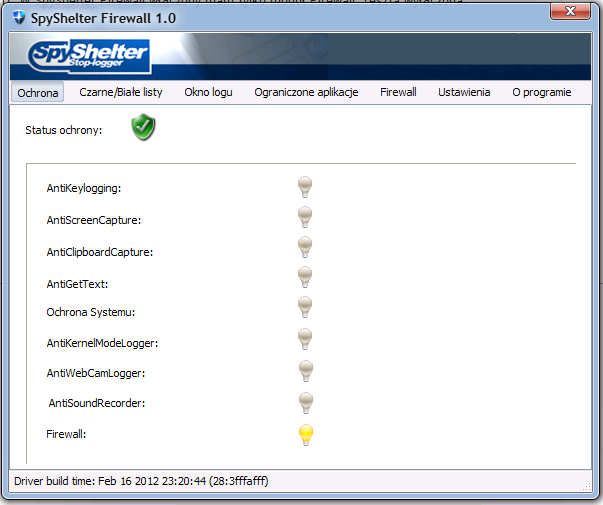This screenshot has width=603, height=505.
Task: Open the Ograniczone aplikacje tab
Action: click(x=306, y=92)
